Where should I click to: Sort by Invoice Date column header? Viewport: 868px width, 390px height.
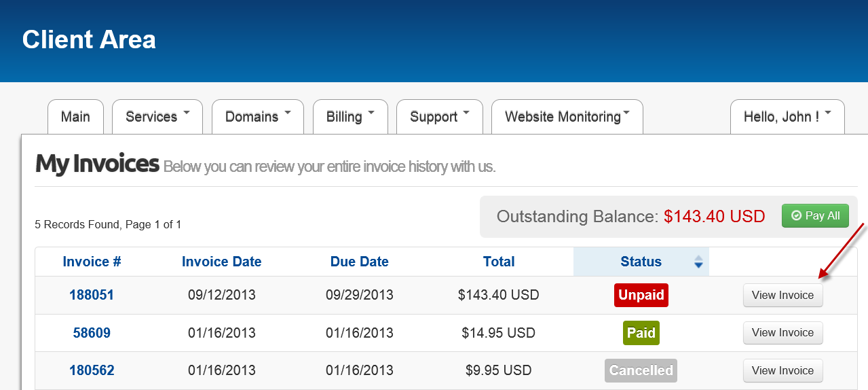click(x=221, y=262)
